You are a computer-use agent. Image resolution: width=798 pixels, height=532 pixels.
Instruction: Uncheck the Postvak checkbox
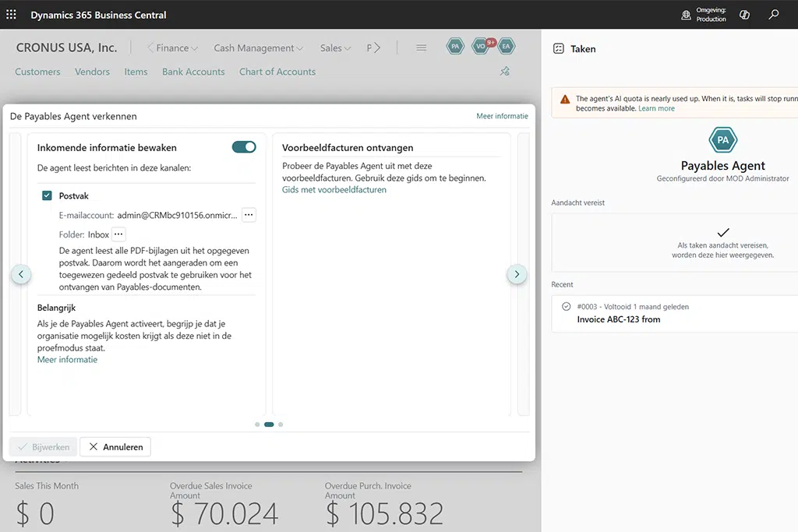(47, 196)
